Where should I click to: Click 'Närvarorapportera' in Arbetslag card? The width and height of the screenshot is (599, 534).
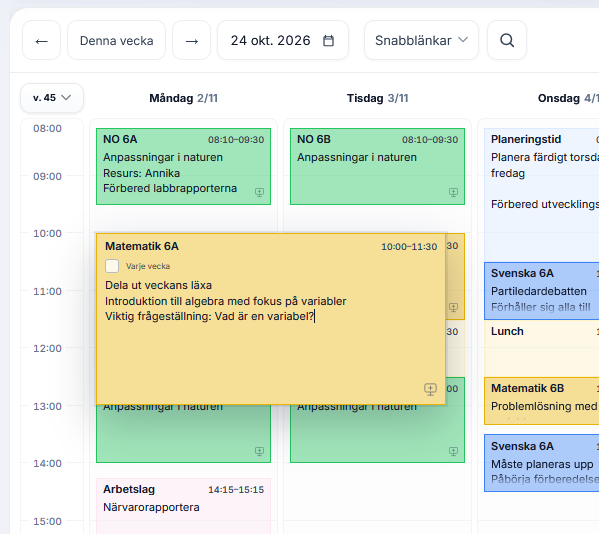pyautogui.click(x=151, y=507)
